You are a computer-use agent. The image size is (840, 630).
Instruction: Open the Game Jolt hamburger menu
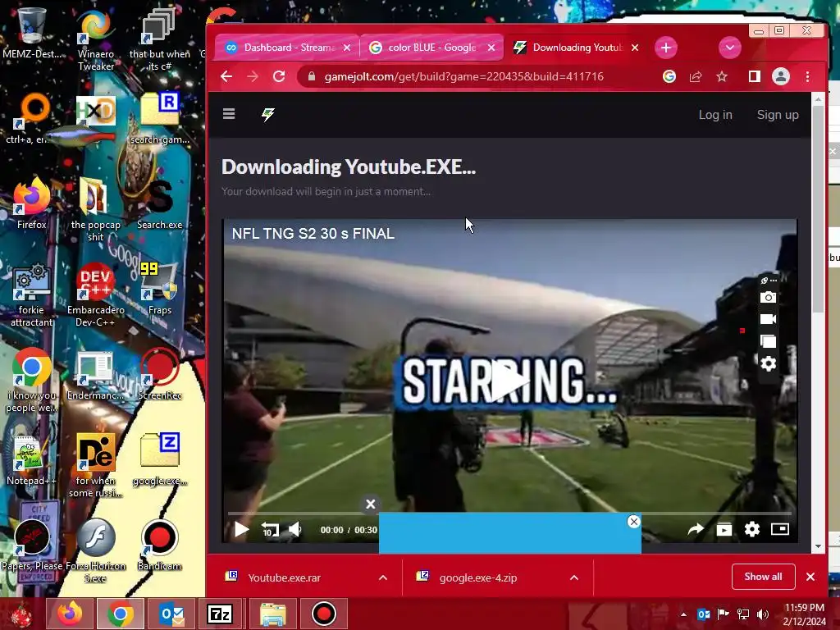[229, 113]
